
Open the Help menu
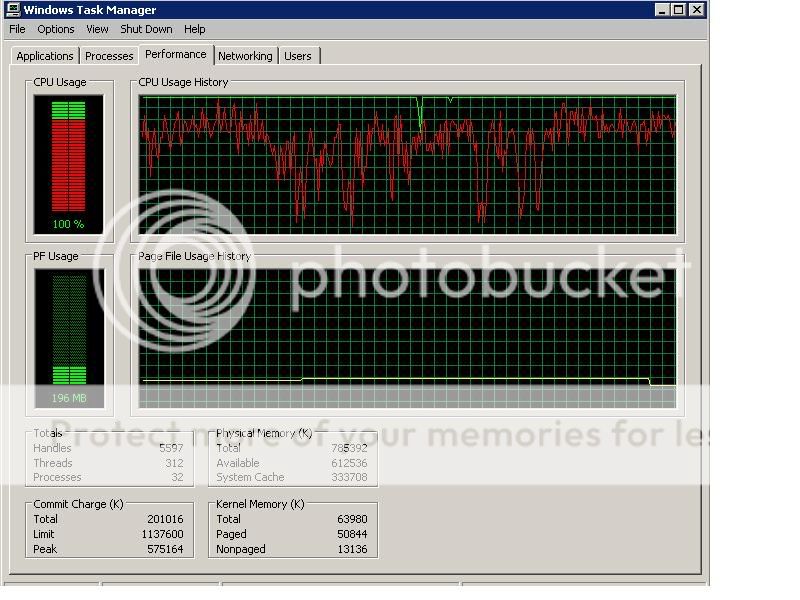tap(195, 29)
